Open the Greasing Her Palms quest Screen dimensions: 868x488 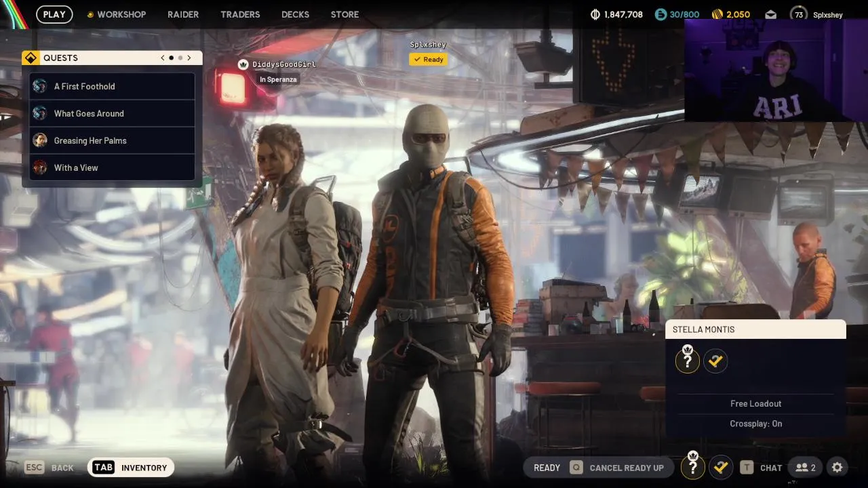coord(112,140)
